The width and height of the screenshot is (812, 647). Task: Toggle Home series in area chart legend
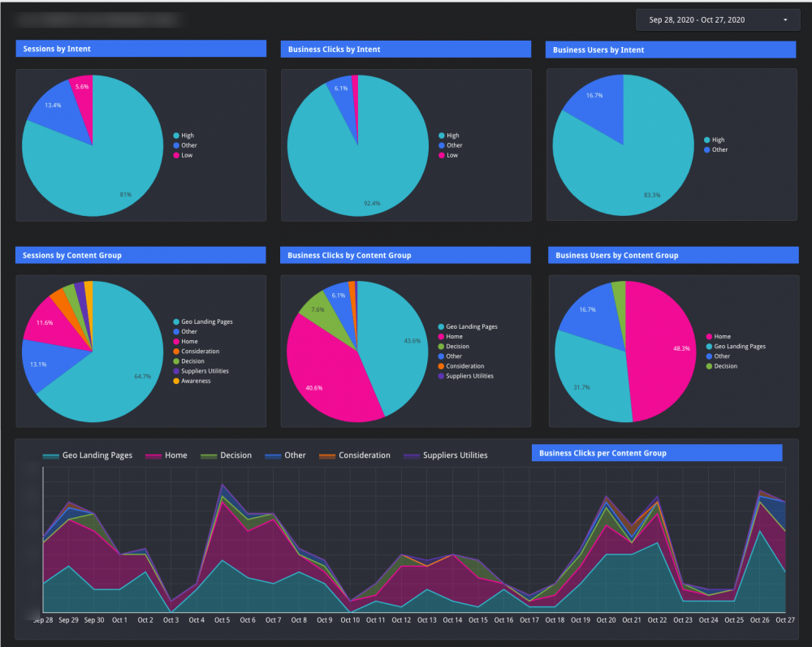pos(166,455)
